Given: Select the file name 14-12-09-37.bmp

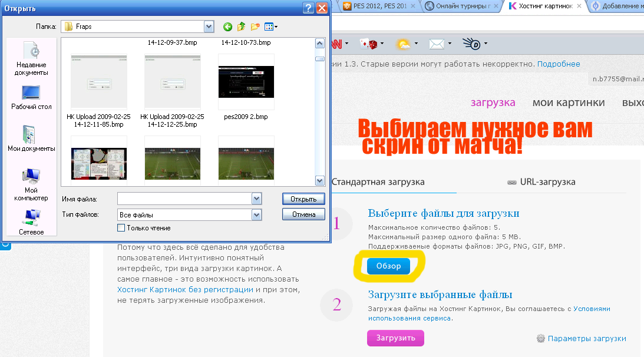Looking at the screenshot, I should click(x=172, y=42).
